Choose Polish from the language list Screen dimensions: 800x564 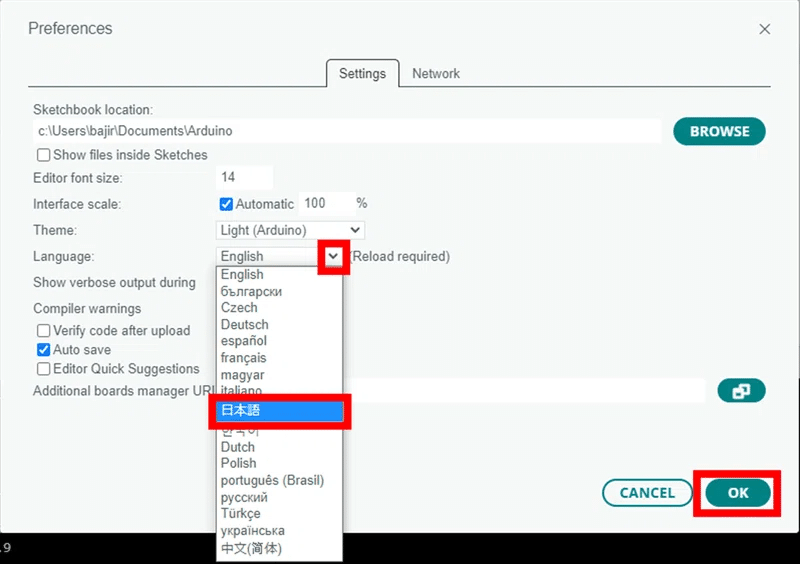(279, 463)
